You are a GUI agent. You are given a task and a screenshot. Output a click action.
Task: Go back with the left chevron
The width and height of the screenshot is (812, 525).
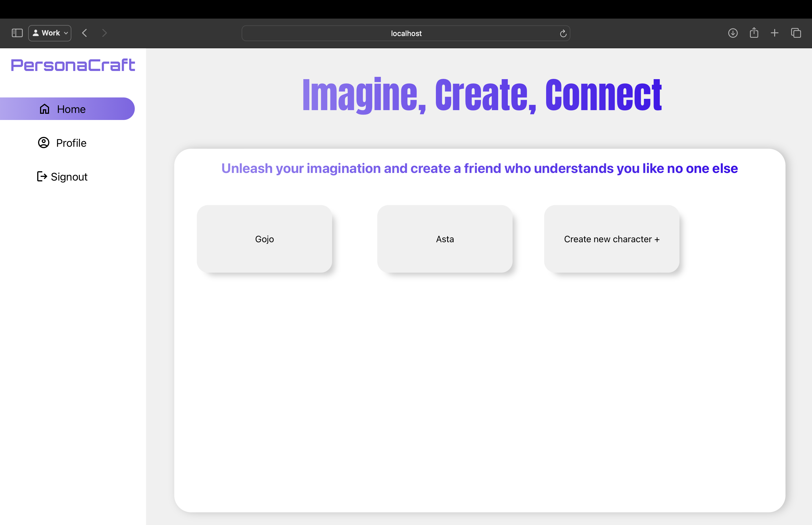point(85,33)
